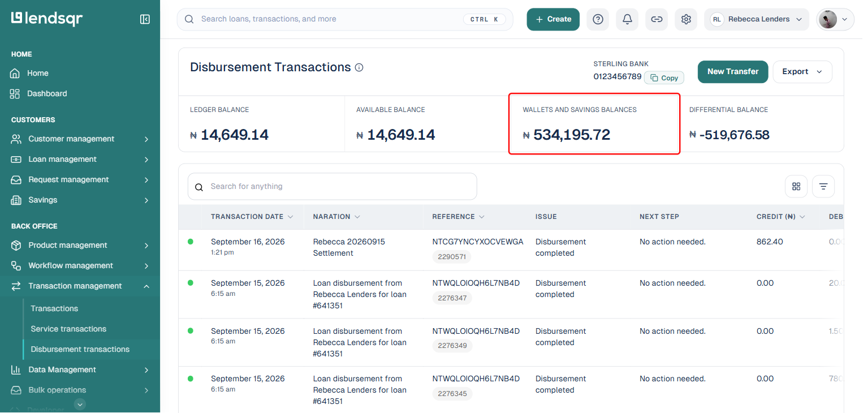Click the link chain icon in header
The image size is (868, 413).
coord(657,19)
